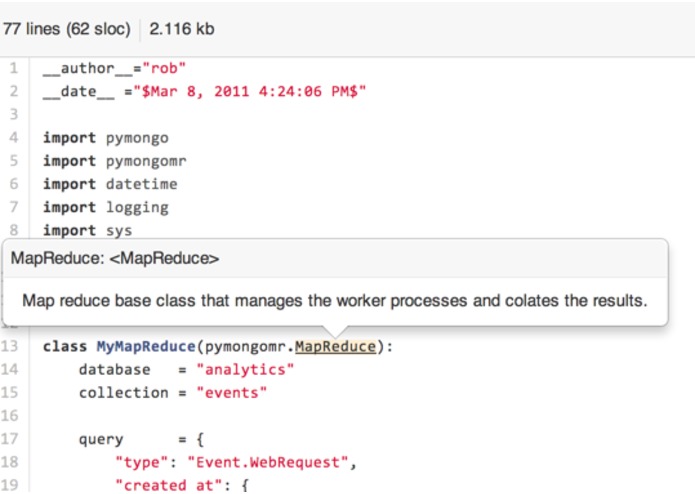Click the 'class' keyword on line 13
The height and width of the screenshot is (494, 695).
point(65,346)
